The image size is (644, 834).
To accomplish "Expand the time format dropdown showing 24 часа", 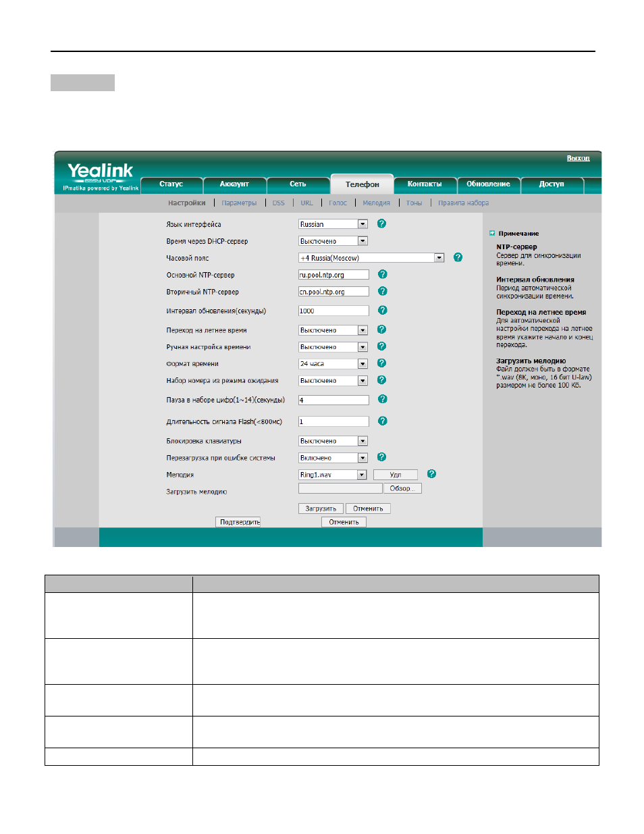I will tap(333, 364).
